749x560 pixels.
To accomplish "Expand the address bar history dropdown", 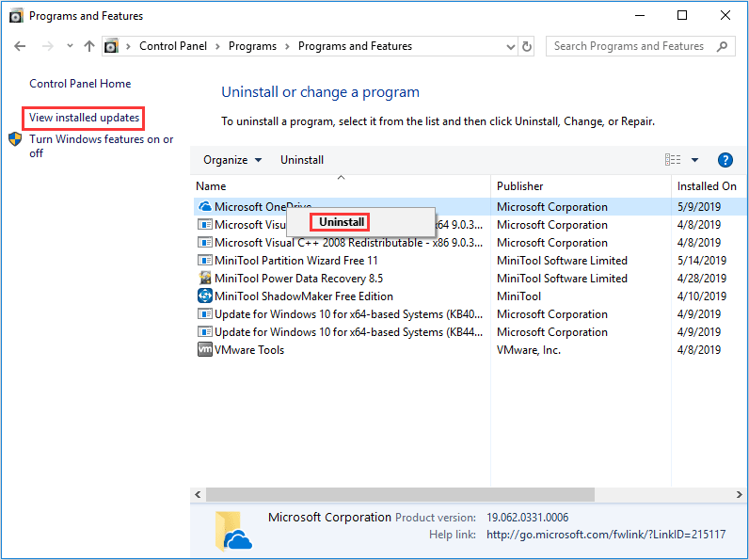I will pyautogui.click(x=510, y=47).
